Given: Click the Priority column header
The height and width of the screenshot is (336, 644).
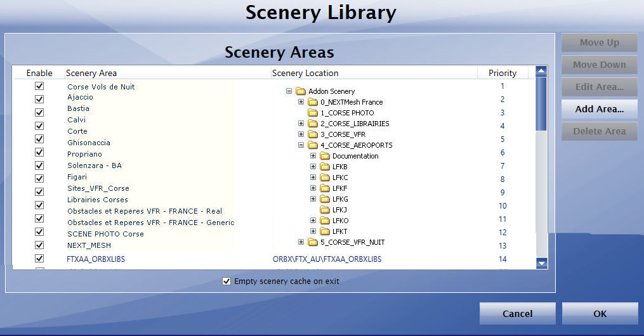Looking at the screenshot, I should (x=502, y=73).
